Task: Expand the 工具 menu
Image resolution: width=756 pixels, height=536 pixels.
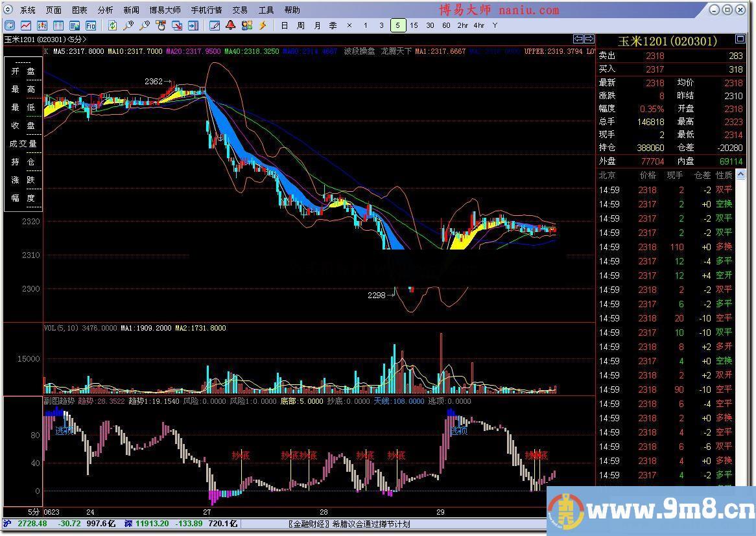Action: coord(266,10)
